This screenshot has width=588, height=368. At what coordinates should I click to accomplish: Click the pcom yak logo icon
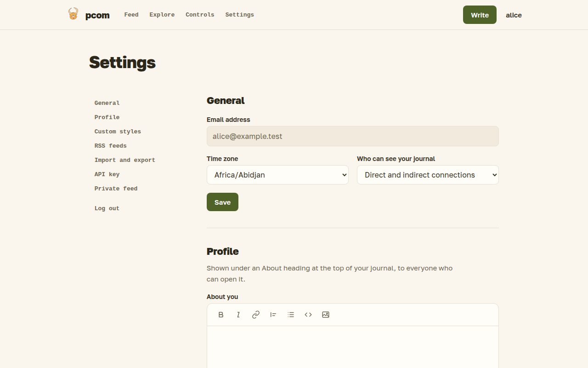coord(73,14)
